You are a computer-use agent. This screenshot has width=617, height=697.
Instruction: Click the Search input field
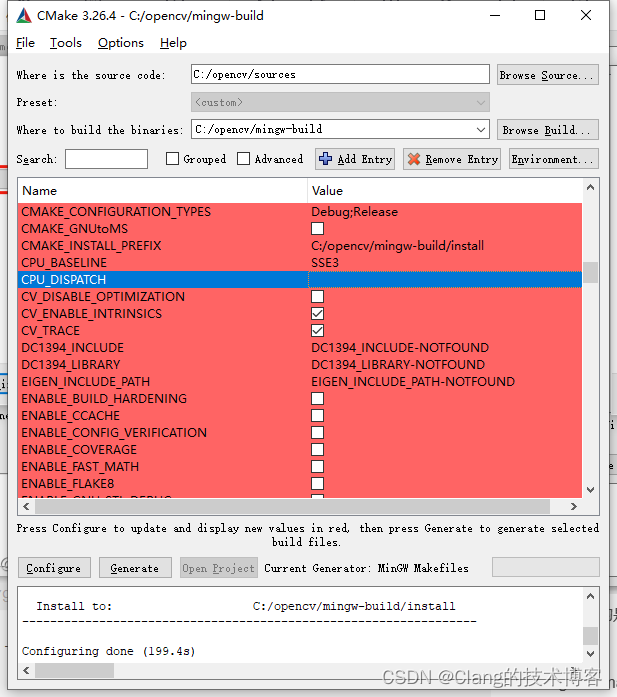pos(106,159)
